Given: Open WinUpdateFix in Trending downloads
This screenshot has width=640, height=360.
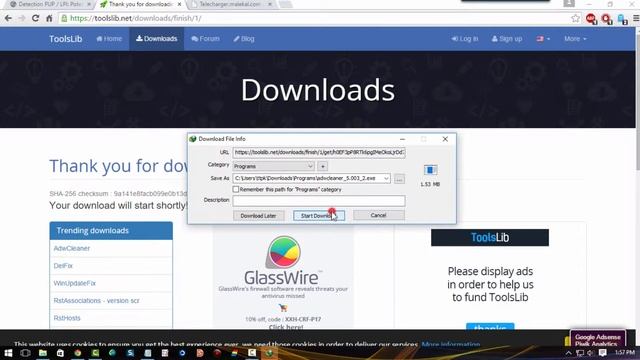Looking at the screenshot, I should coord(75,283).
